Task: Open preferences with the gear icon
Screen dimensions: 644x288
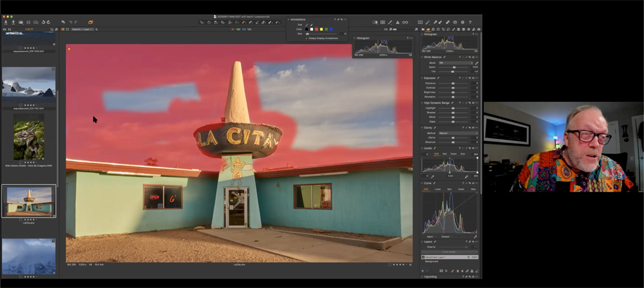Action: [462, 22]
